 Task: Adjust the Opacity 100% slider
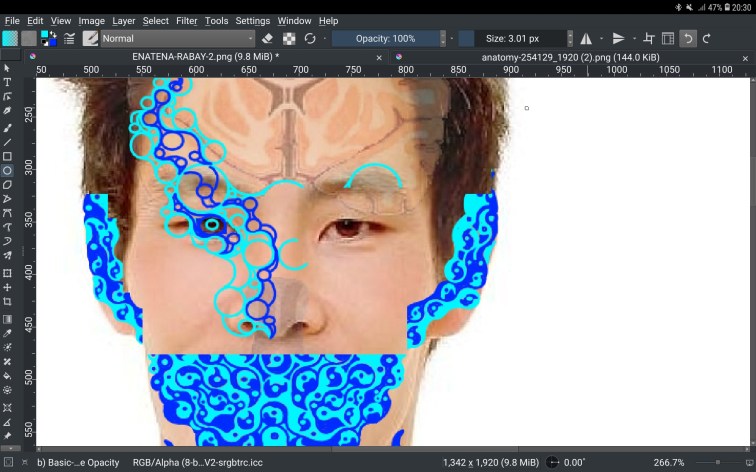[x=385, y=39]
